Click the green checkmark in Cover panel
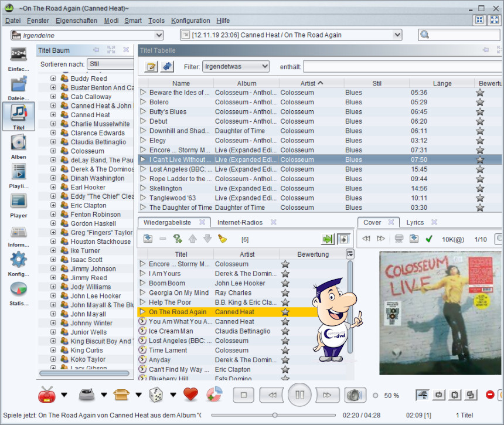504x425 pixels. coord(429,239)
